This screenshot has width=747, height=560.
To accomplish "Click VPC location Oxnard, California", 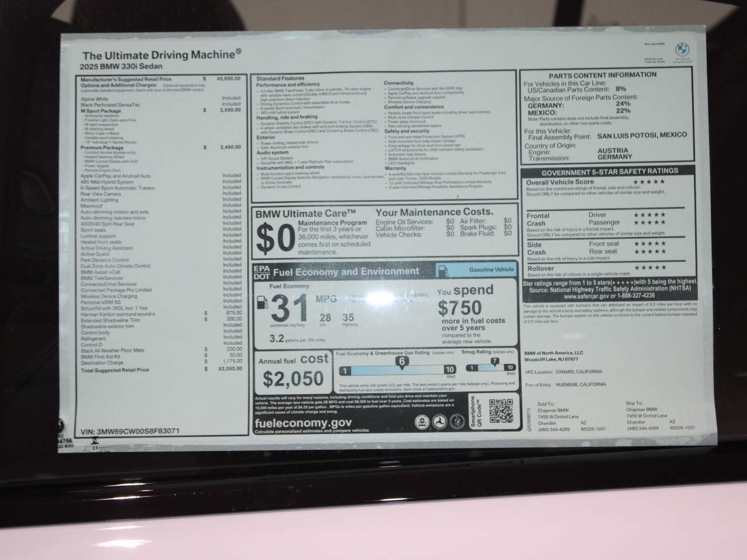I will pyautogui.click(x=563, y=372).
